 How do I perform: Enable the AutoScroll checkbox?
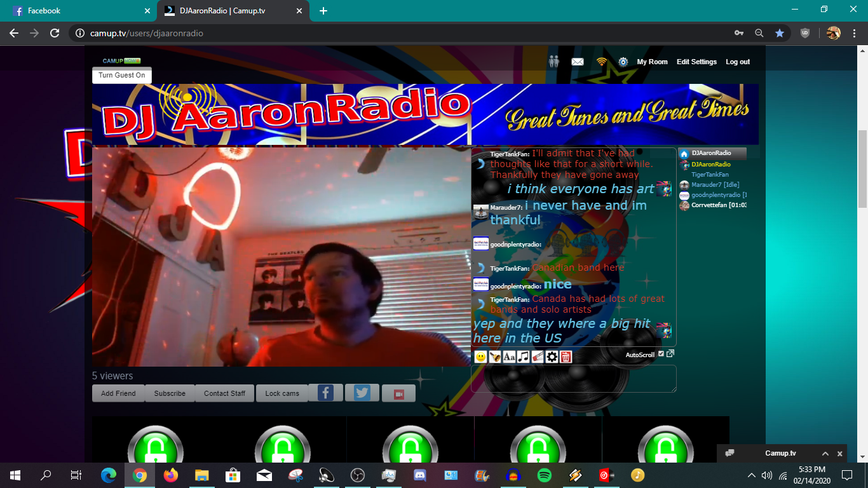pos(661,354)
